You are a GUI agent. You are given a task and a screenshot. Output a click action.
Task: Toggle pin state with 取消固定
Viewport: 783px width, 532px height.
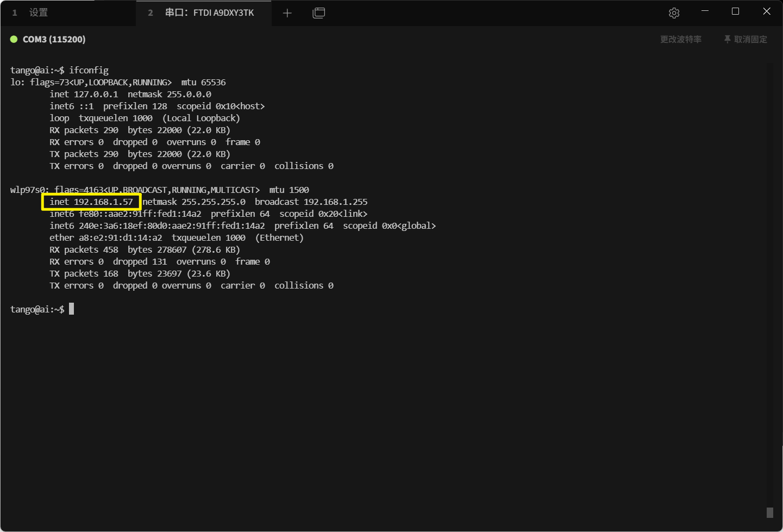746,39
